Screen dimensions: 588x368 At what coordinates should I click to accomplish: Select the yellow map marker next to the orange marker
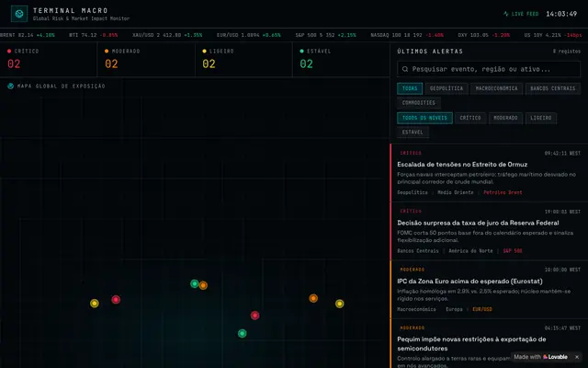pos(339,304)
